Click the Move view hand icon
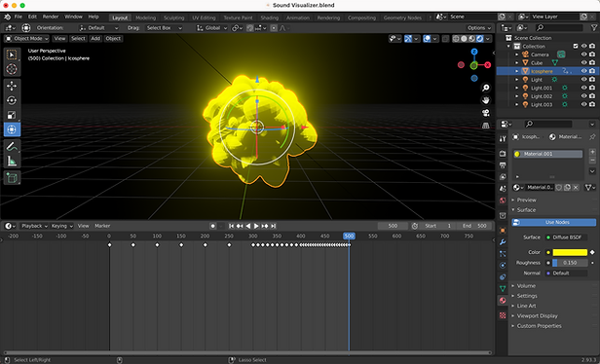This screenshot has height=364, width=600. (486, 100)
